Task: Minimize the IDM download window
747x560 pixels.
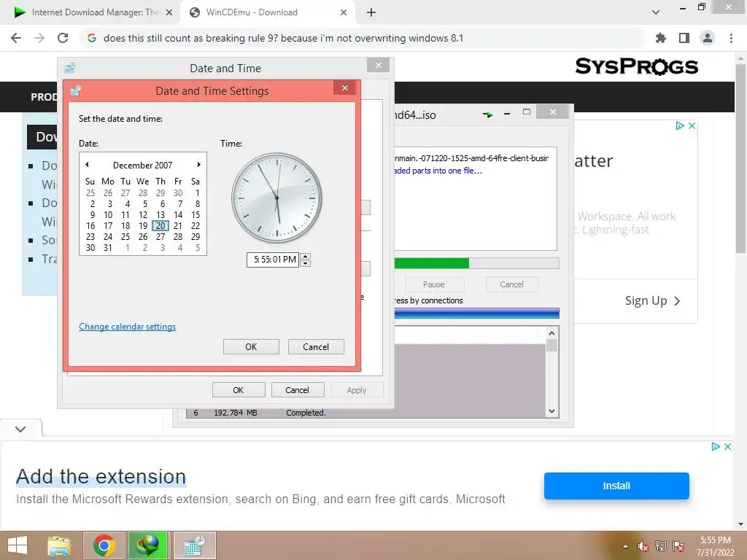Action: click(507, 113)
